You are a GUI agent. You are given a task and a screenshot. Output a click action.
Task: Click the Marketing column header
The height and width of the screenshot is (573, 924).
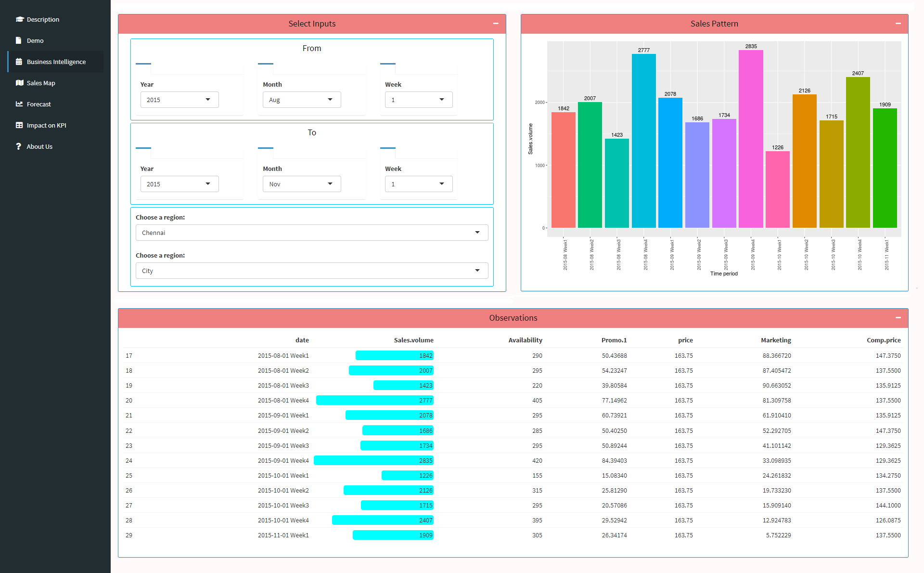click(x=776, y=340)
